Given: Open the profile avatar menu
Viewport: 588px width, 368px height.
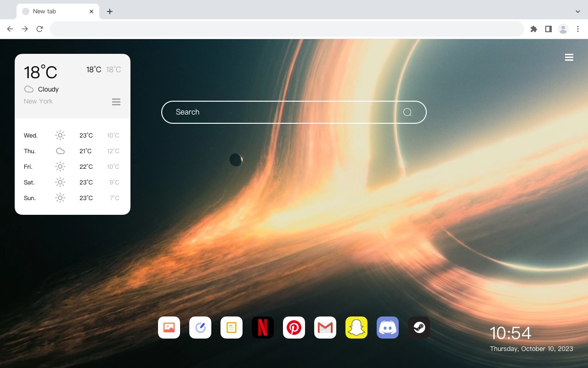Looking at the screenshot, I should [x=563, y=29].
